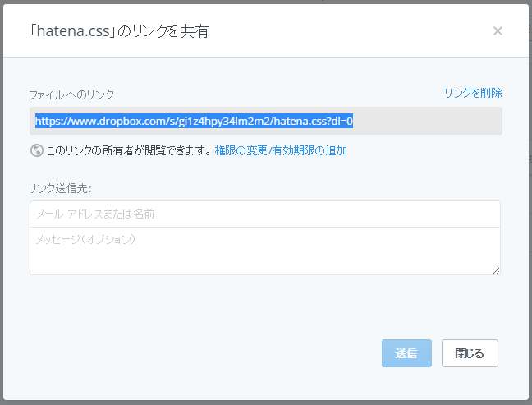The width and height of the screenshot is (532, 405).
Task: Click message box resize handle corner
Action: point(496,270)
